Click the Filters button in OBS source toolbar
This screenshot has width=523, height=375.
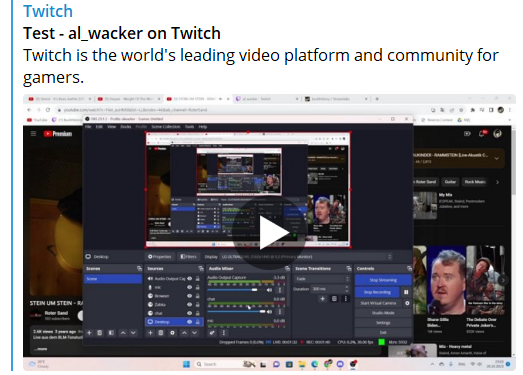188,257
